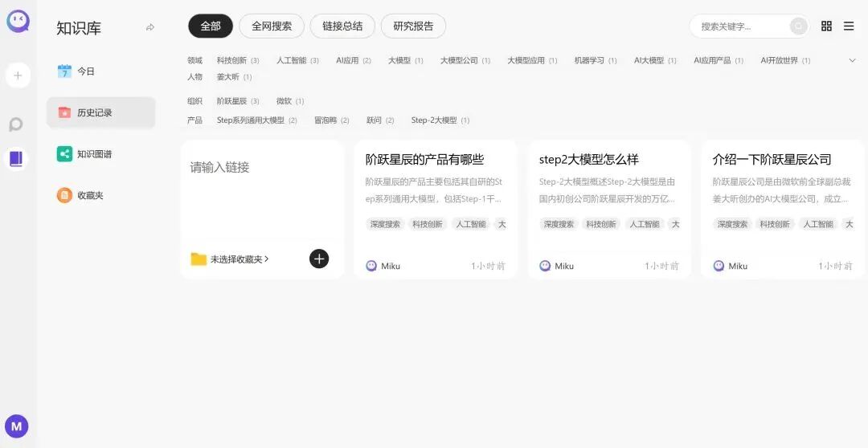The image size is (868, 448).
Task: Click the yellow folder icon
Action: click(x=199, y=259)
